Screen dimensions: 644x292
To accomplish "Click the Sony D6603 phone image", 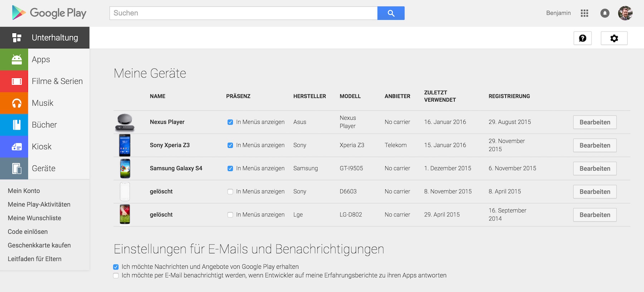I will [x=125, y=191].
